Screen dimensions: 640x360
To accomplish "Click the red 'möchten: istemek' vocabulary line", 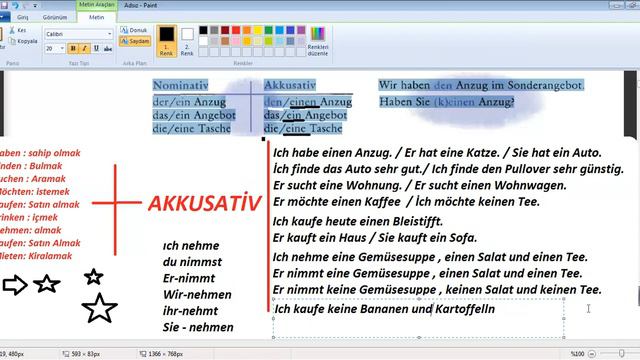I will click(x=35, y=192).
